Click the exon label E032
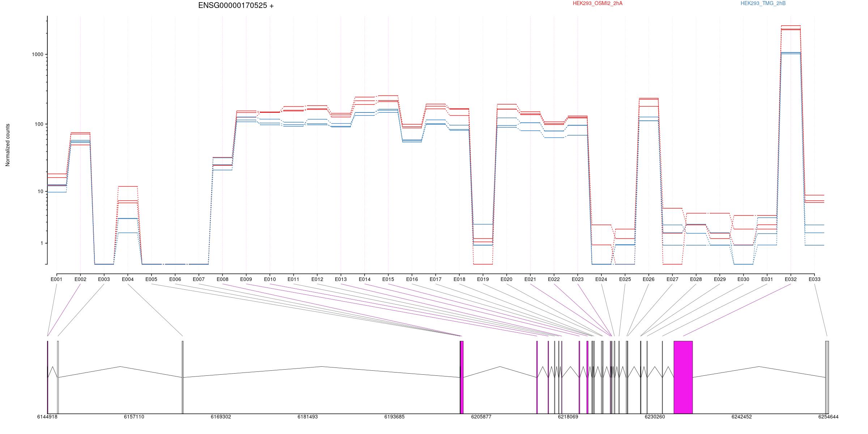 (x=791, y=279)
